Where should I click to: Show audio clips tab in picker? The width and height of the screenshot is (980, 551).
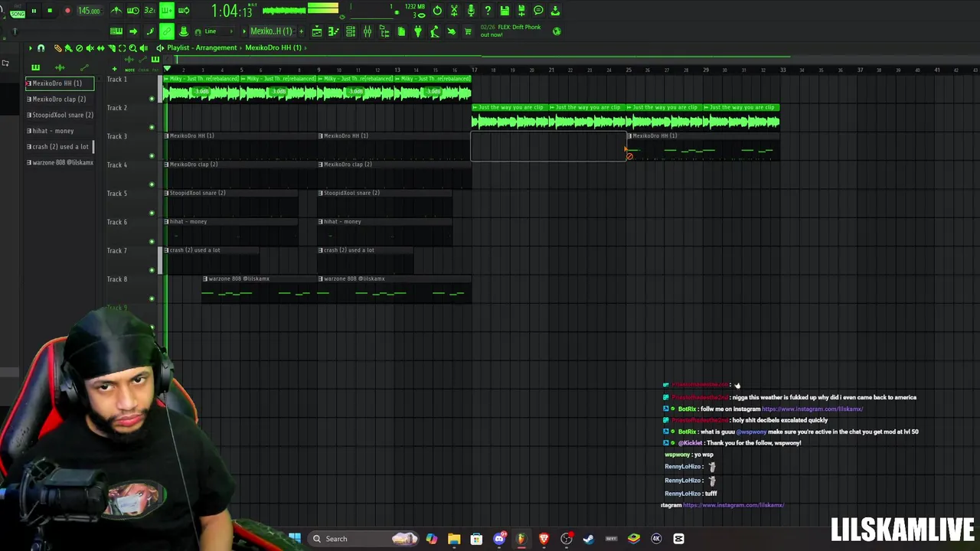(x=60, y=67)
